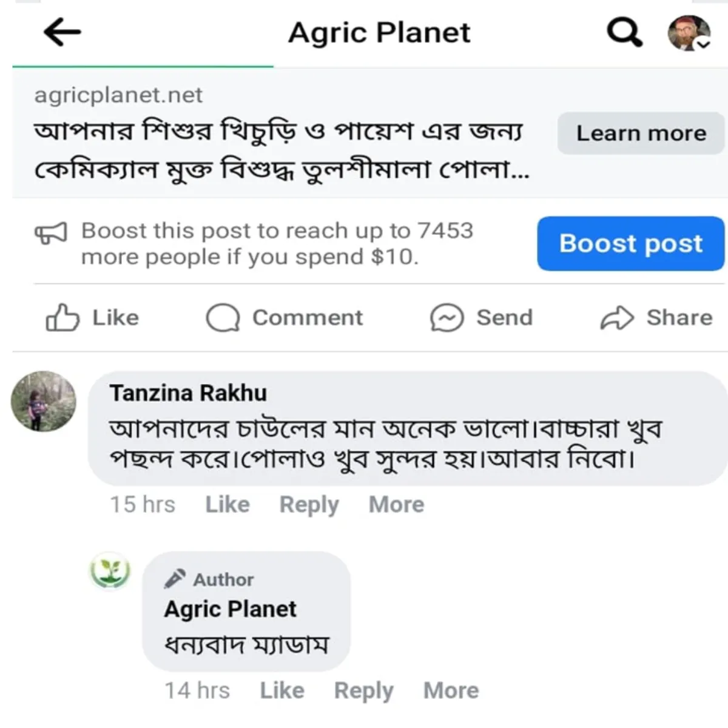
Task: Send post via Messenger icon
Action: point(447,318)
